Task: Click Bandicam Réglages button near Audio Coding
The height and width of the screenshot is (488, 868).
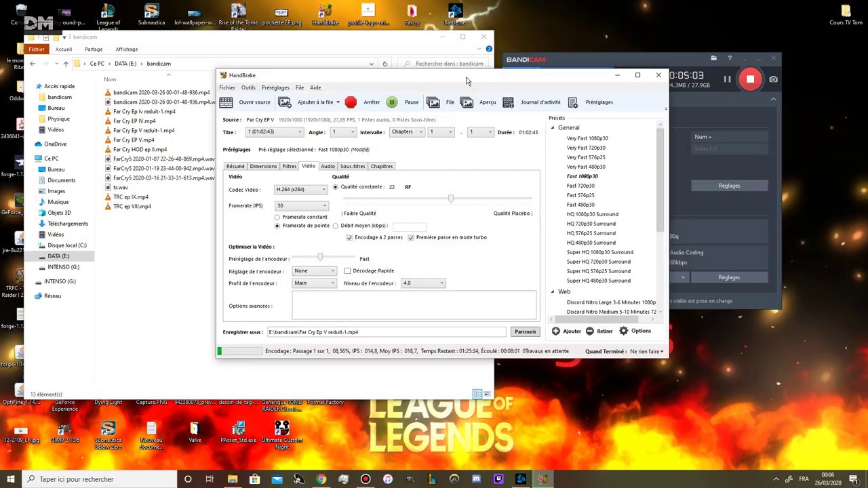Action: (x=729, y=277)
